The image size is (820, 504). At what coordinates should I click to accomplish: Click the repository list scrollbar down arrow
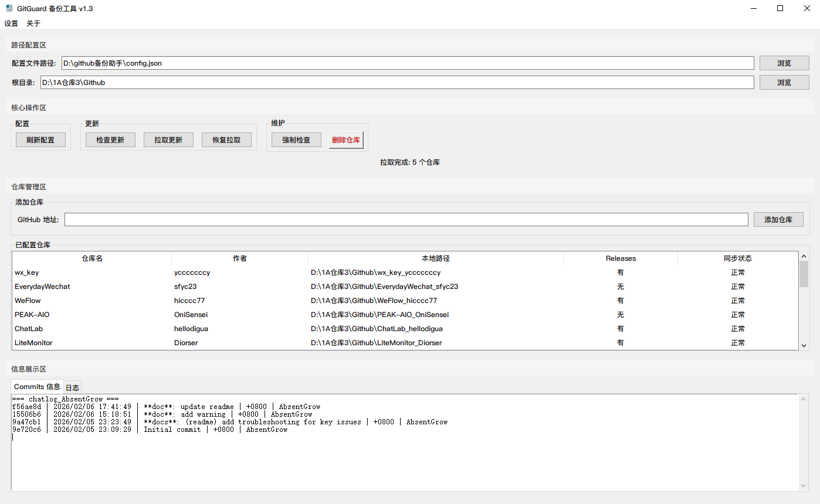point(804,346)
